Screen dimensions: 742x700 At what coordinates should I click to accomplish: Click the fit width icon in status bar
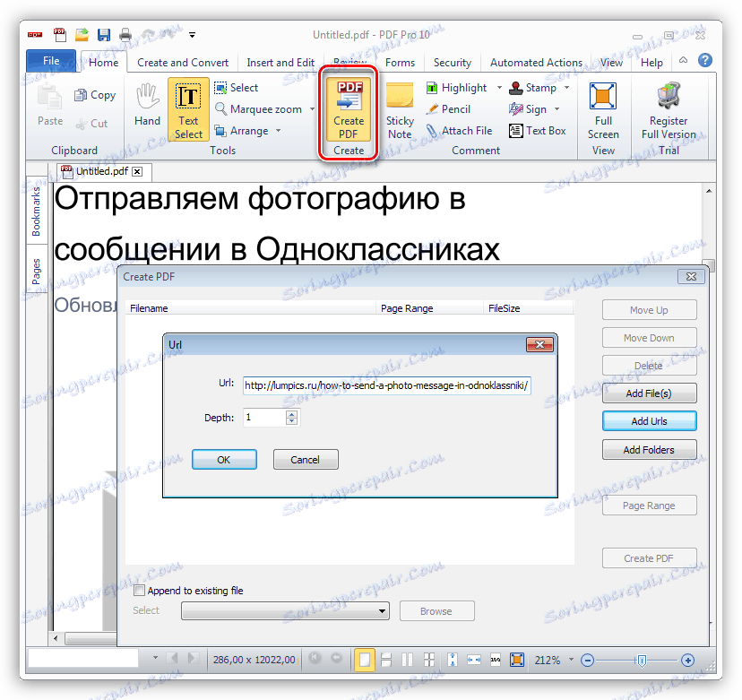click(x=474, y=660)
